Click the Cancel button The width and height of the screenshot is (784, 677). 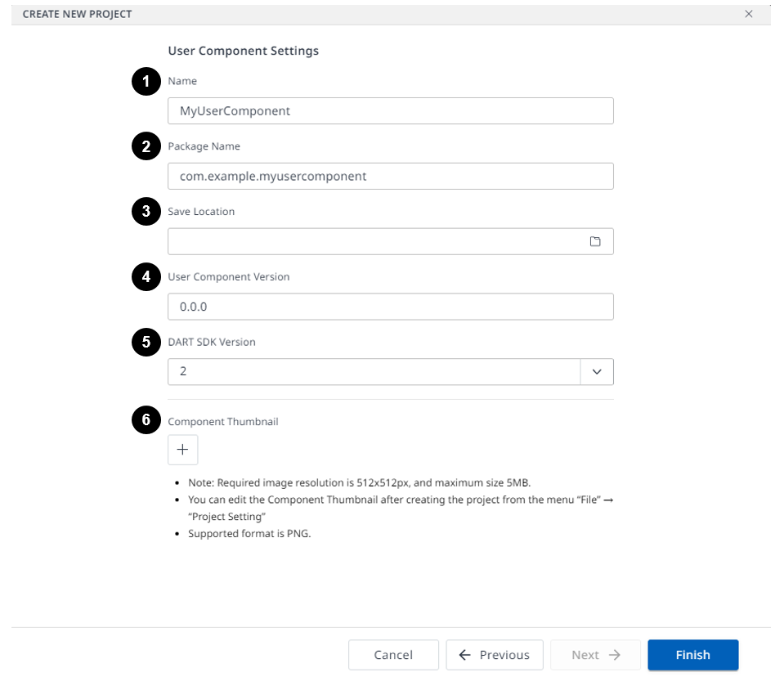(393, 655)
